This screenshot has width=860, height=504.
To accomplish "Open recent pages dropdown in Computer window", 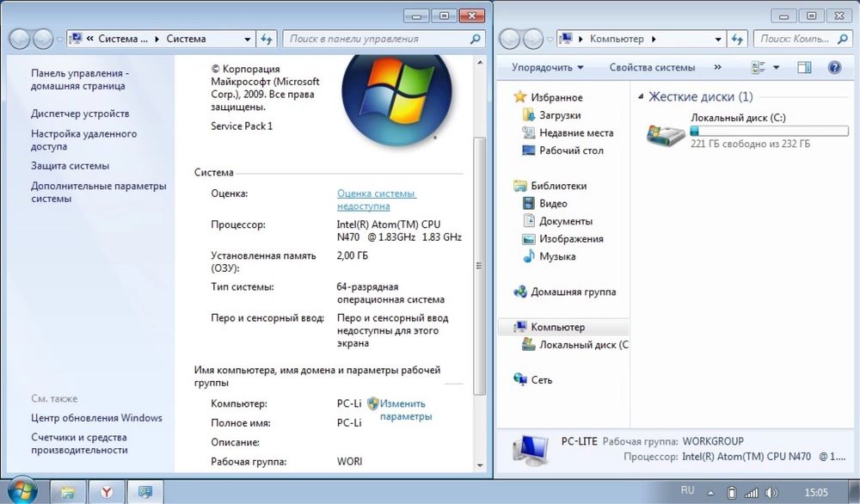I will pyautogui.click(x=550, y=40).
